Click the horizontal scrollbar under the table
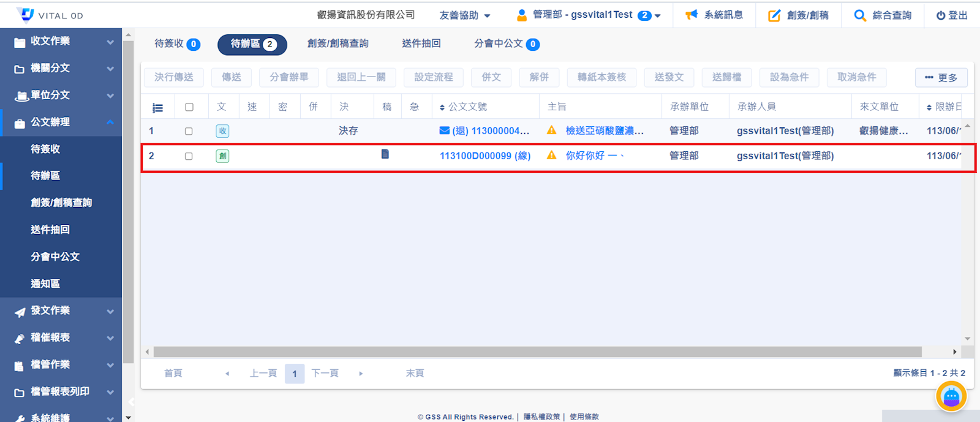 pyautogui.click(x=537, y=352)
